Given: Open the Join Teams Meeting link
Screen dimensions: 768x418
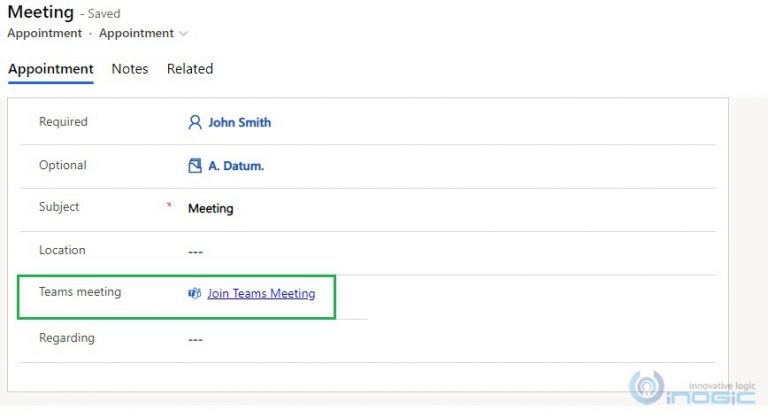Looking at the screenshot, I should [261, 293].
